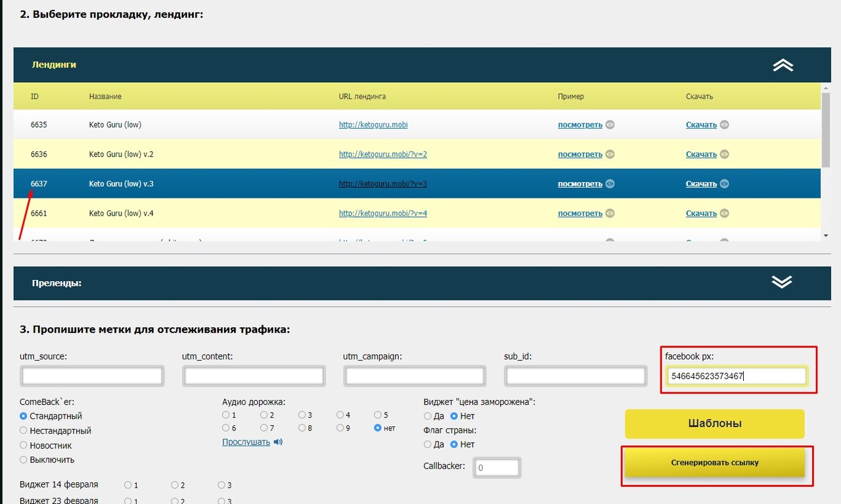
Task: Set Флаг страны to Да
Action: click(428, 444)
